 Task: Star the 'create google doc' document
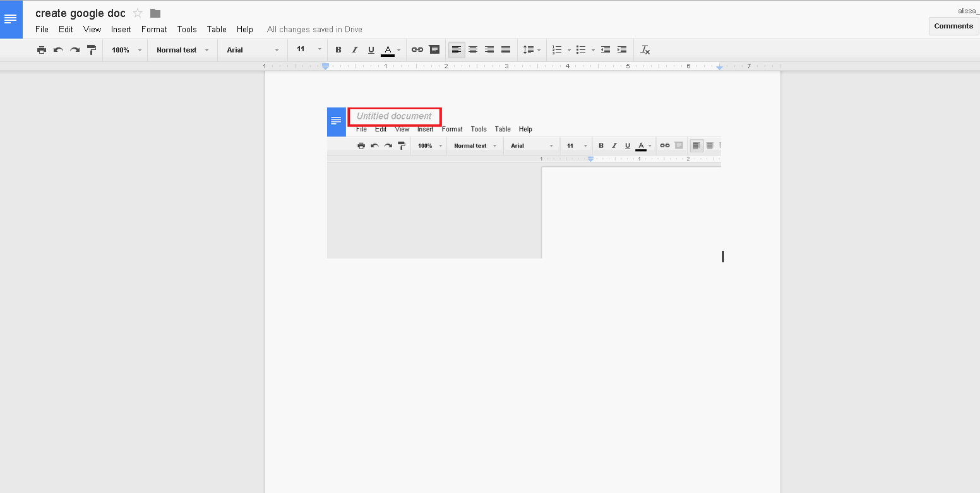pos(138,13)
